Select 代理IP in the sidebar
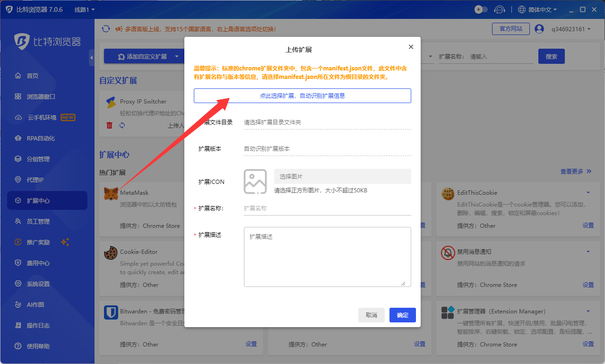The image size is (605, 364). pyautogui.click(x=35, y=180)
